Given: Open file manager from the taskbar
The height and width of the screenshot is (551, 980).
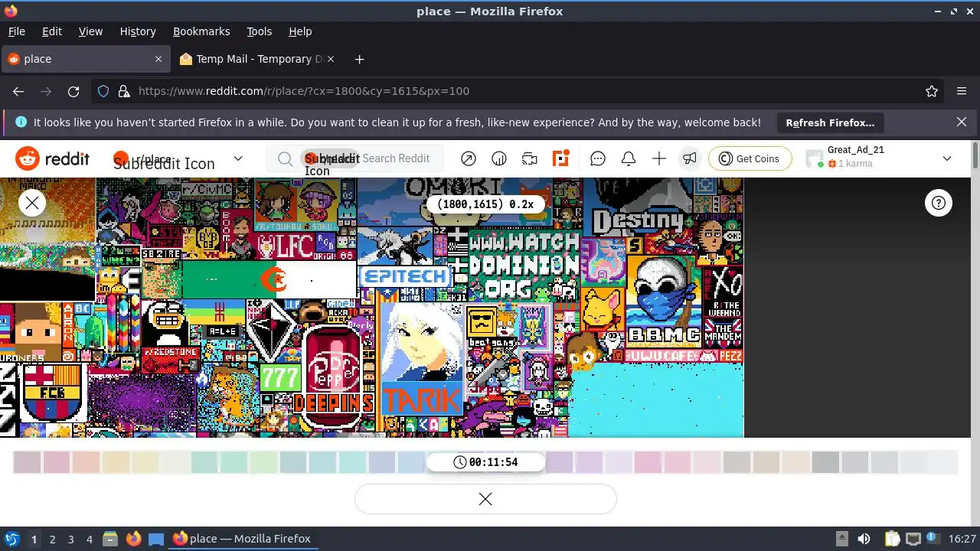Looking at the screenshot, I should point(109,540).
